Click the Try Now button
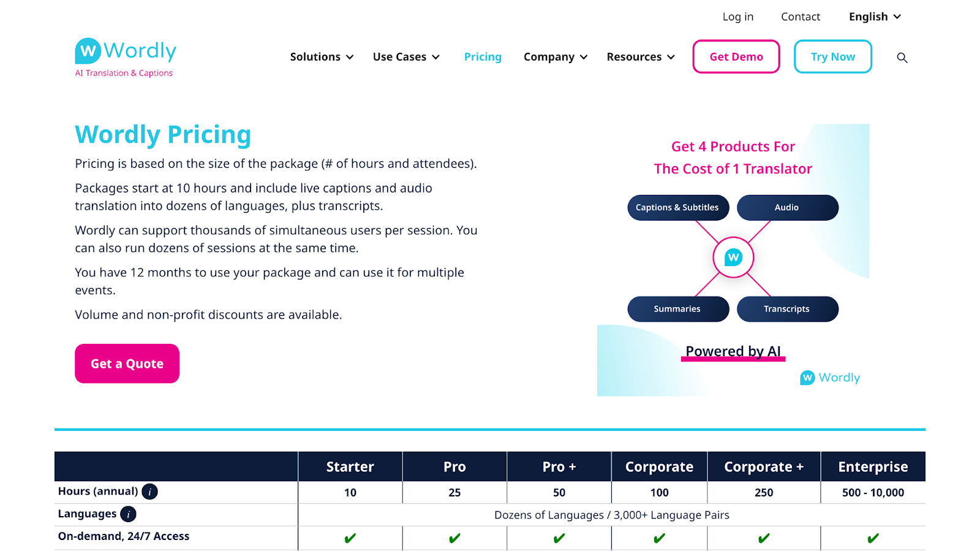Image resolution: width=980 pixels, height=551 pixels. pos(833,56)
